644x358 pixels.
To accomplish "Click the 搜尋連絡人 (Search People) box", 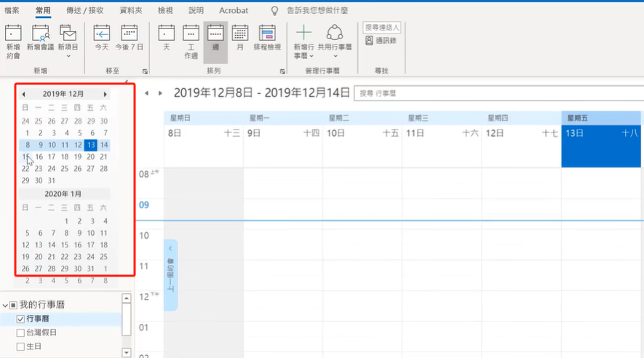I will coord(381,27).
